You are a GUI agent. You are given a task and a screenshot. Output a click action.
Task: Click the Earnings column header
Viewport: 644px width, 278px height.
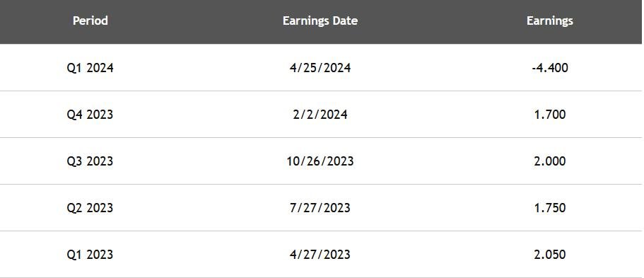coord(549,21)
